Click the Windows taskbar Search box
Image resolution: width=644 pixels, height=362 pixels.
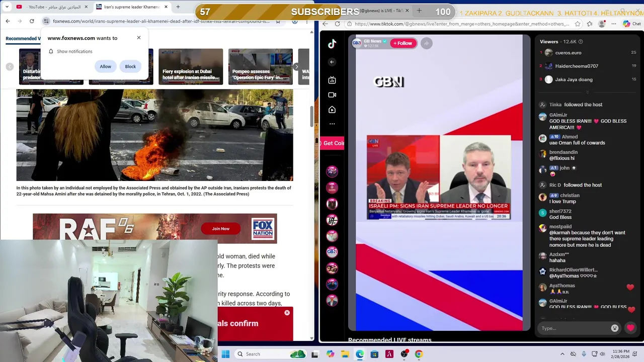270,354
